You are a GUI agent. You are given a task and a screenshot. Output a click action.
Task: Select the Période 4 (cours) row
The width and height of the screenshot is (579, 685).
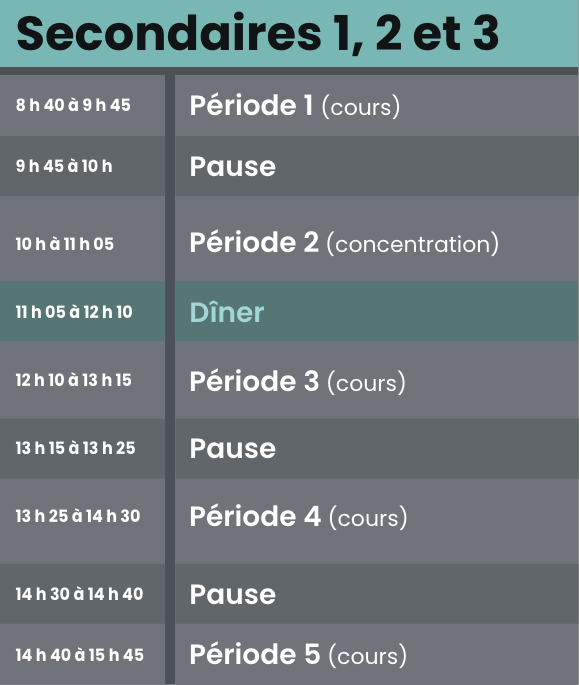click(x=377, y=521)
